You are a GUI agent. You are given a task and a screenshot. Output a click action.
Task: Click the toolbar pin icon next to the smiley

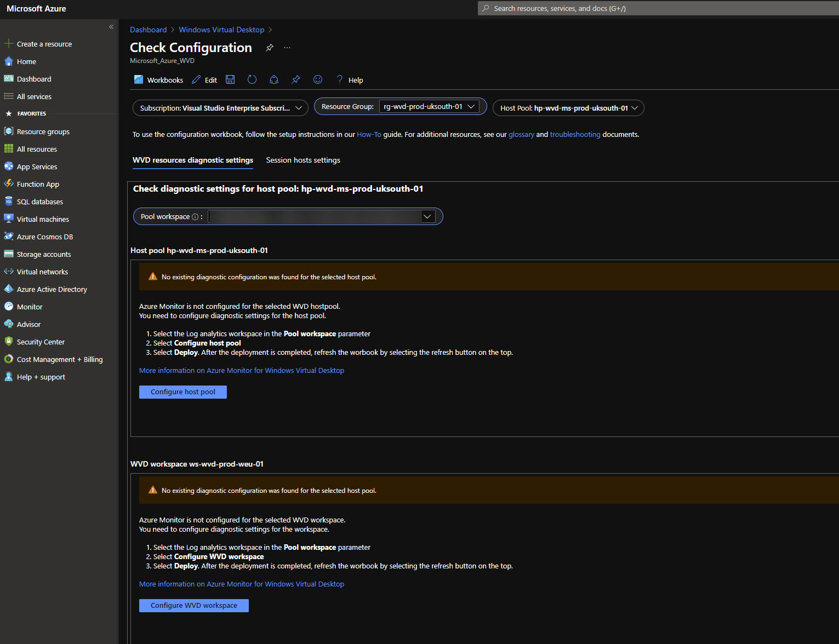296,79
